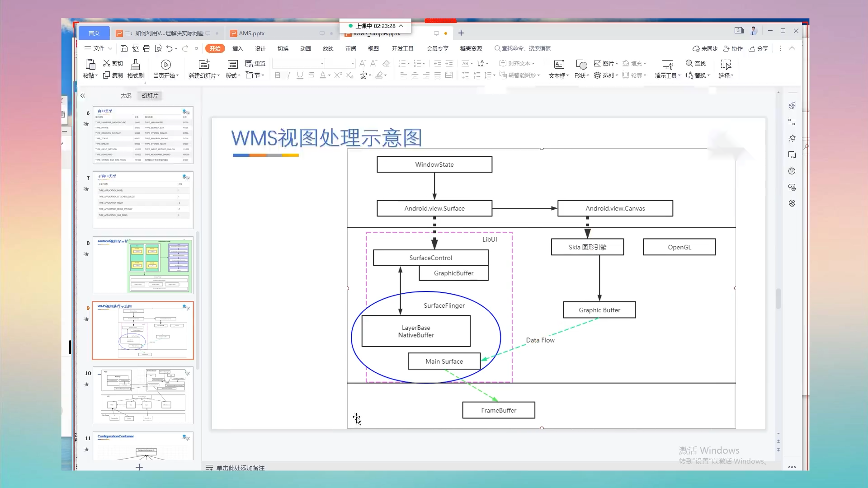The image size is (868, 488).
Task: Click the help question mark sidebar icon
Action: click(792, 171)
